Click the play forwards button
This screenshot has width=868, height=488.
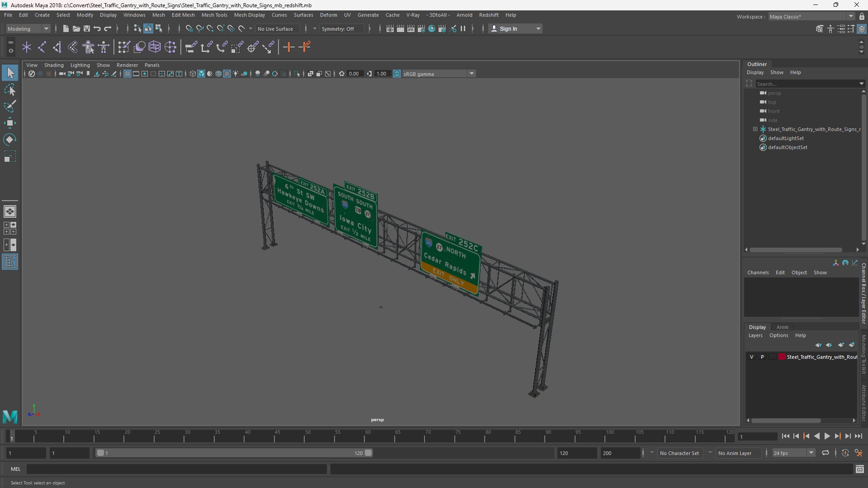tap(827, 436)
